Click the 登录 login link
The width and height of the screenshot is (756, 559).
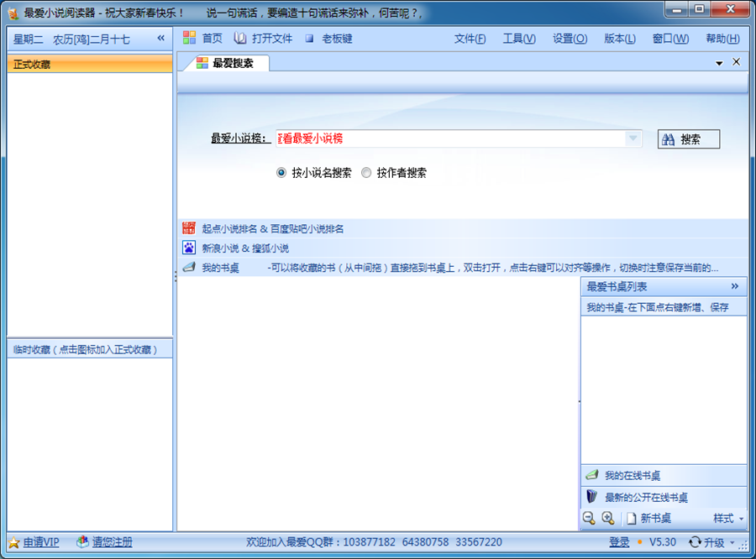(x=619, y=542)
